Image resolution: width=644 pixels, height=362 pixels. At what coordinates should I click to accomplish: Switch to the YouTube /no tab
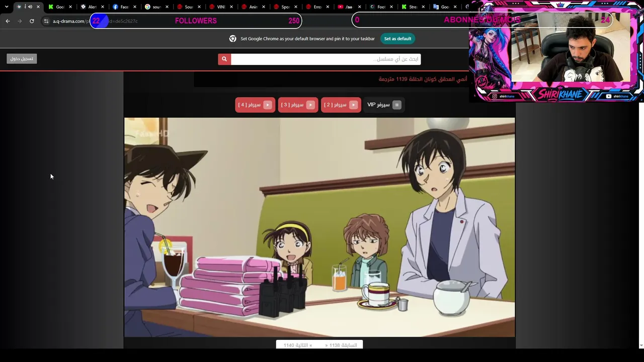tap(349, 7)
